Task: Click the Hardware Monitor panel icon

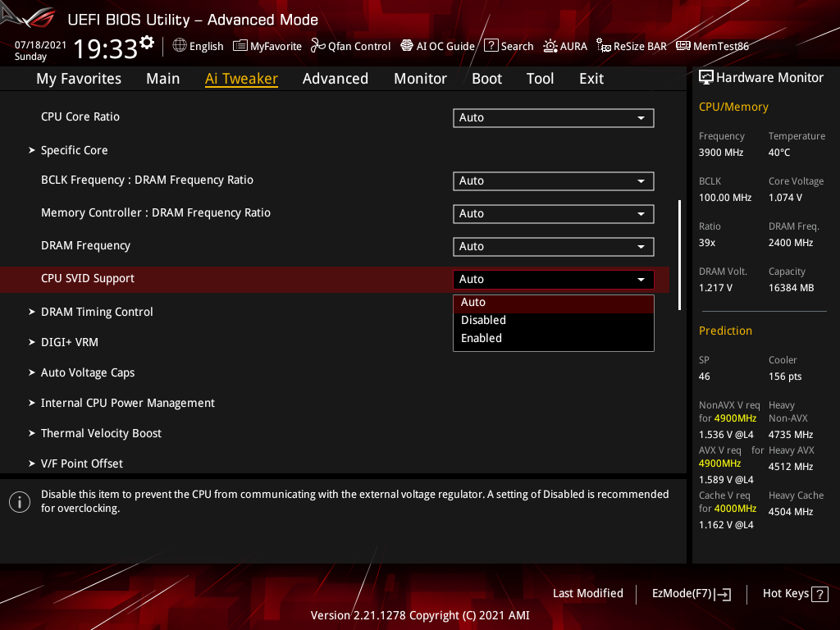Action: (x=706, y=76)
